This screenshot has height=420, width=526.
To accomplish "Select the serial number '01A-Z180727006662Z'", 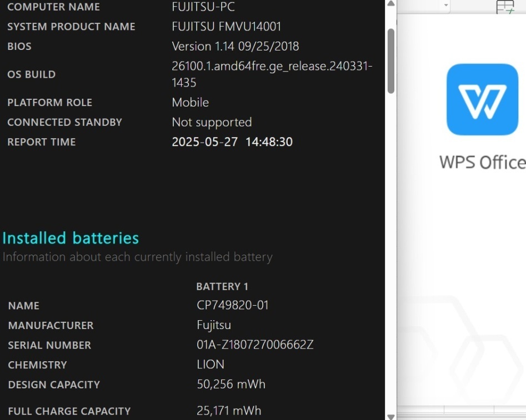I will click(255, 345).
